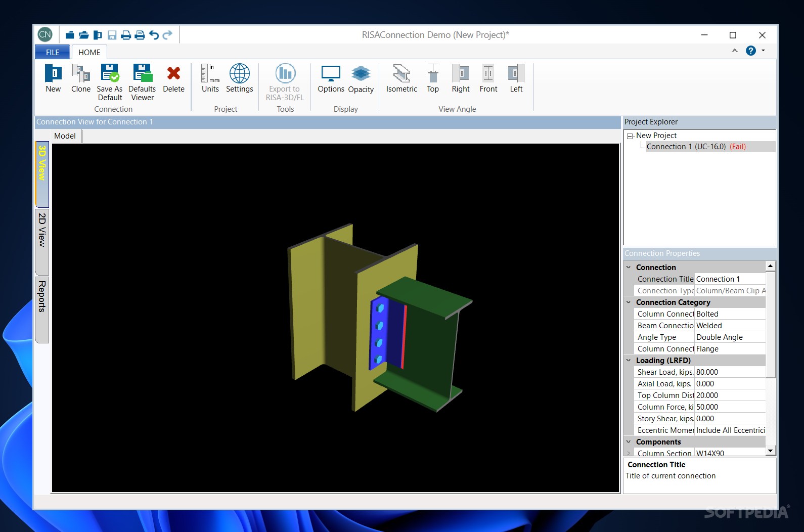Image resolution: width=804 pixels, height=532 pixels.
Task: Switch to Left view angle
Action: (516, 78)
